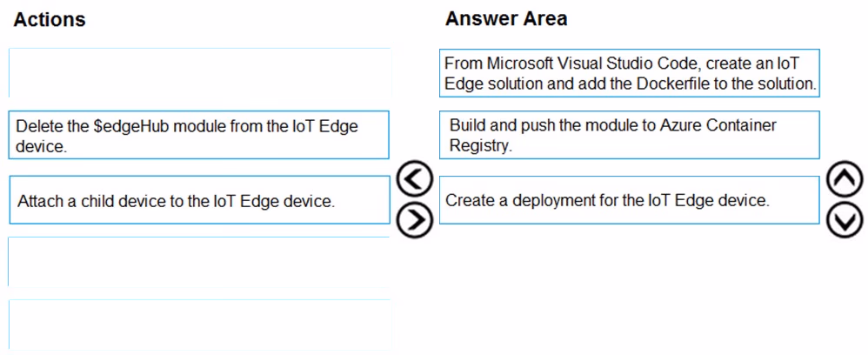Viewport: 868px width, 355px height.
Task: Select the 'Attach a child device' action
Action: (199, 200)
